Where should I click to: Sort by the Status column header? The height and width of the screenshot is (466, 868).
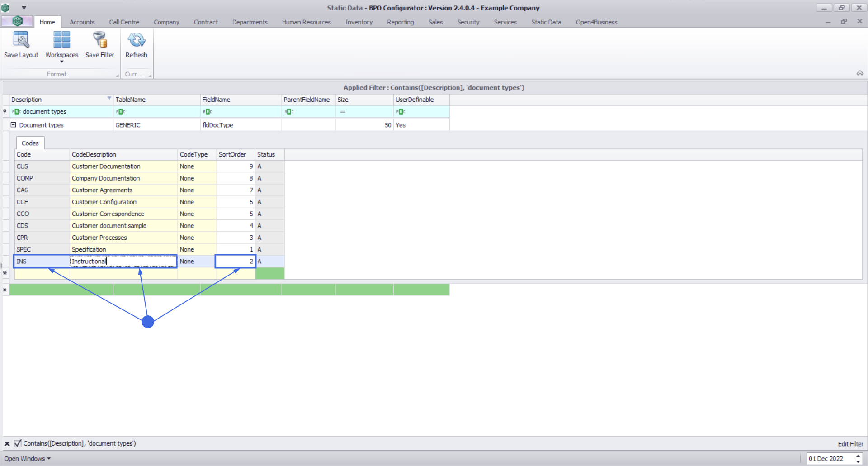click(x=270, y=154)
